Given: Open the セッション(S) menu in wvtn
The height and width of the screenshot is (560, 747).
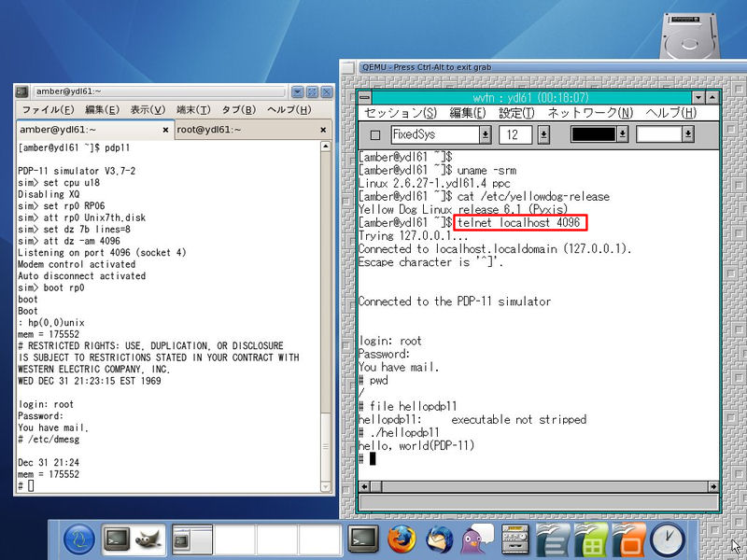Looking at the screenshot, I should tap(401, 113).
